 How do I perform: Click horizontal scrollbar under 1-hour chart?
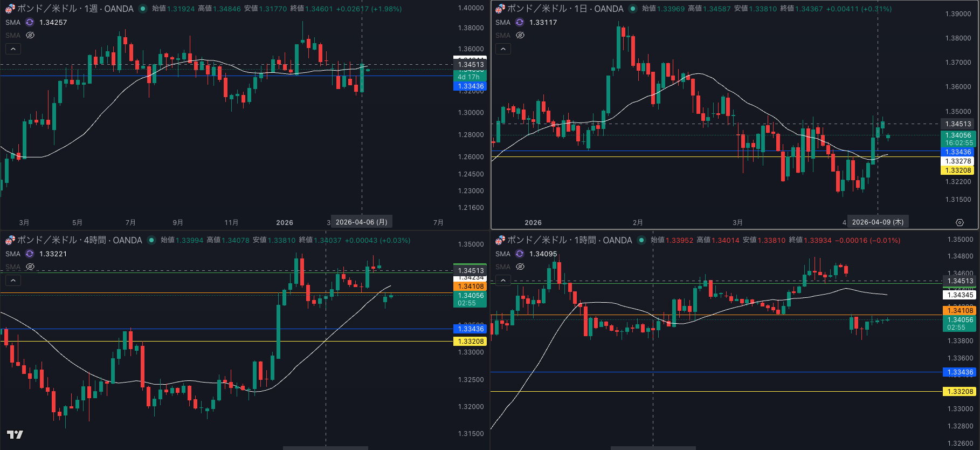(653, 448)
